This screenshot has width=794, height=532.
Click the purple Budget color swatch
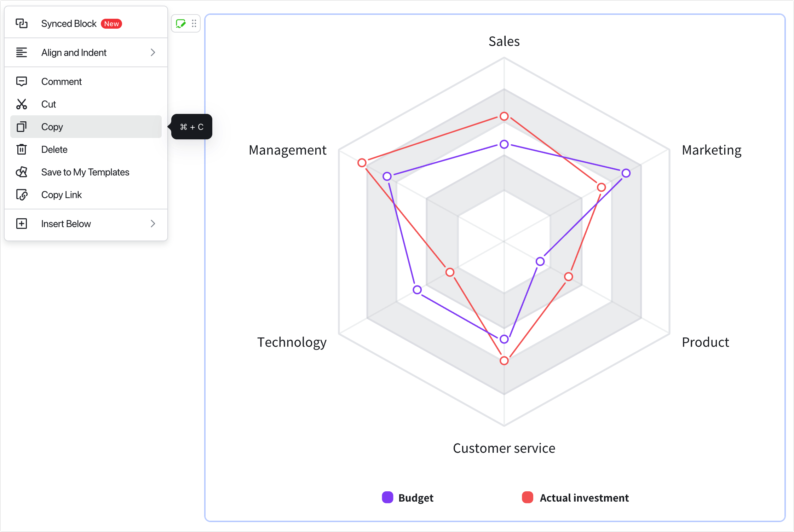(387, 497)
